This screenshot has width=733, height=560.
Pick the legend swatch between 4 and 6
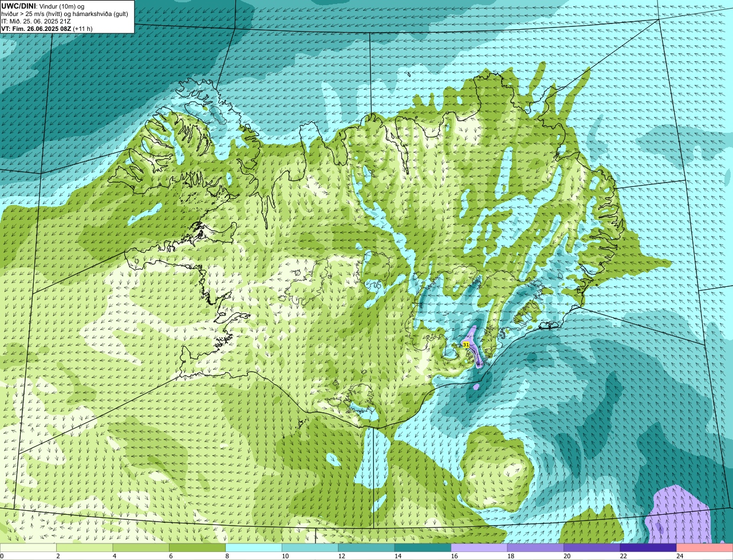tap(141, 547)
